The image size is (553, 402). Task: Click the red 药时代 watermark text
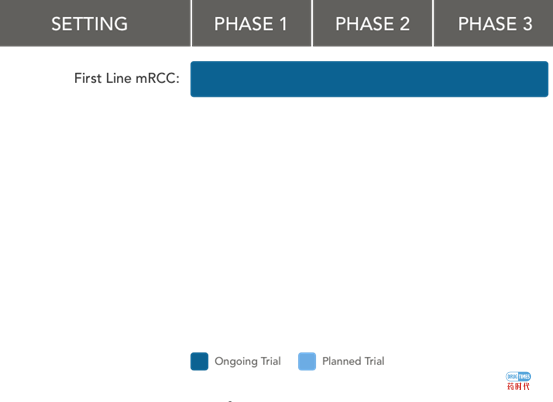(x=518, y=386)
